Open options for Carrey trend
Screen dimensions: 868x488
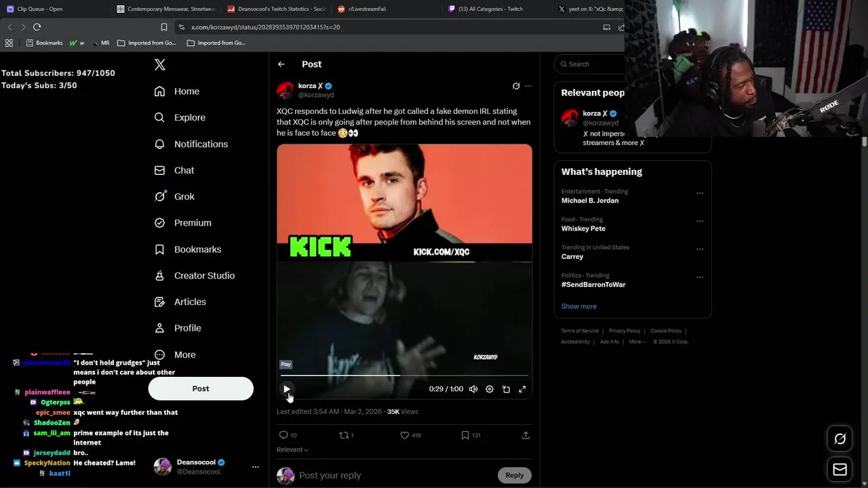pyautogui.click(x=700, y=249)
